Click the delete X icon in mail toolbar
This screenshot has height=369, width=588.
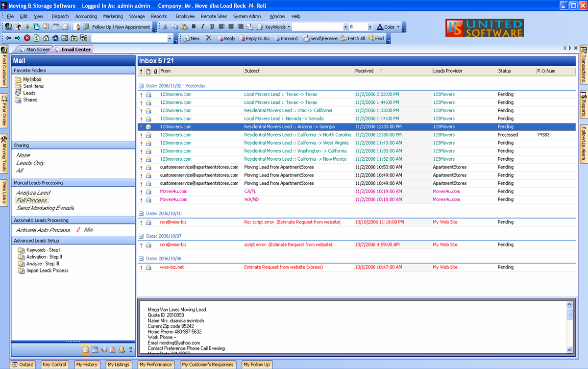[208, 38]
